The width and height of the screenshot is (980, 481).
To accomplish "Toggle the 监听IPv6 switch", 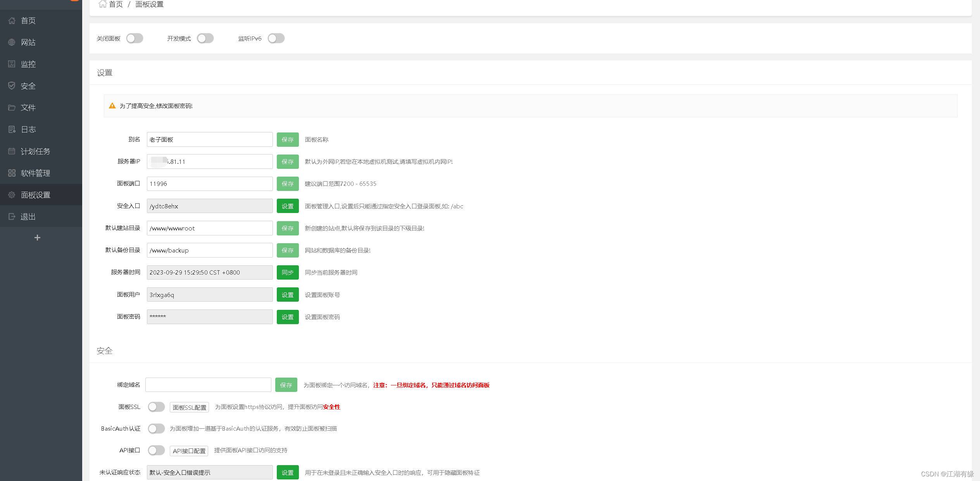I will click(x=276, y=38).
